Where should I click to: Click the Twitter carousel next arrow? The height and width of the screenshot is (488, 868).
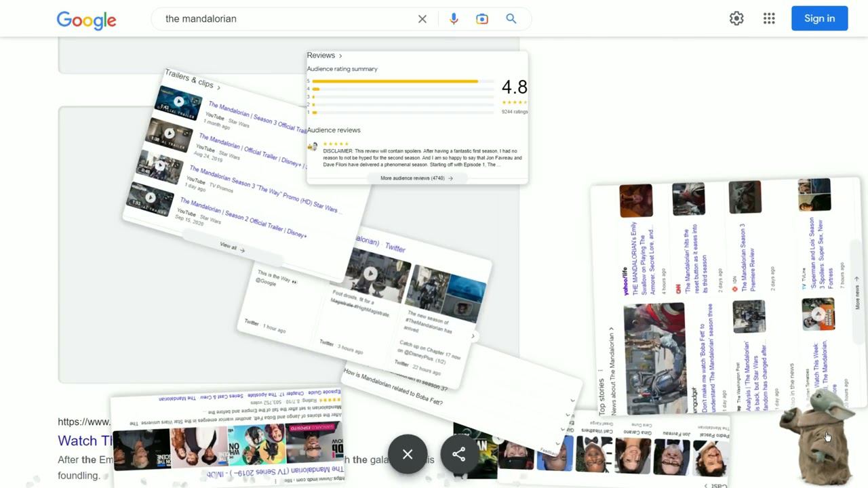pyautogui.click(x=473, y=335)
